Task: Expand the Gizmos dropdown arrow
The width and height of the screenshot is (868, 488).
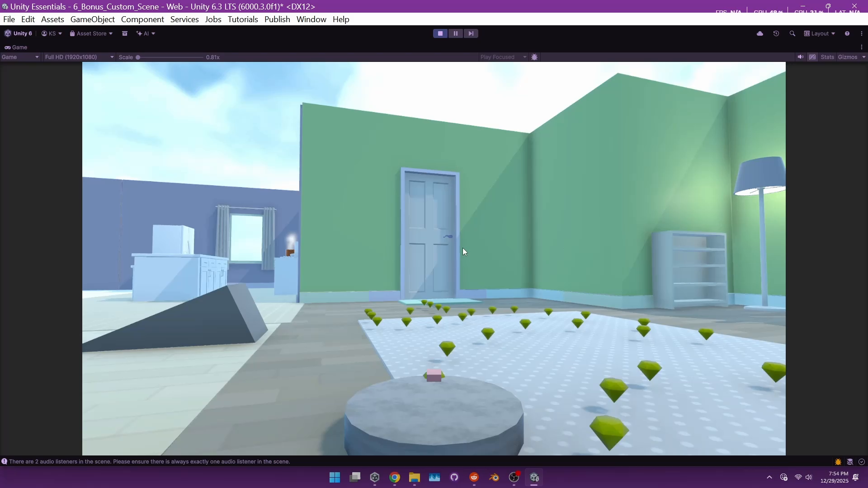Action: click(863, 57)
